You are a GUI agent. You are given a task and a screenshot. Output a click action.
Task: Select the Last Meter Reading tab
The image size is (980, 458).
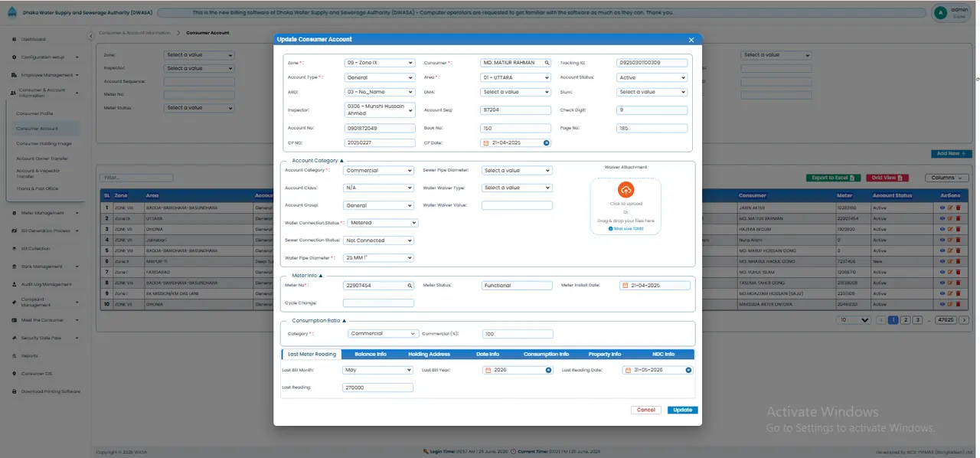(x=312, y=355)
